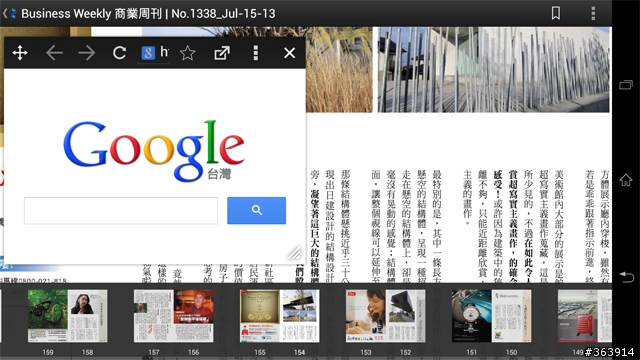The height and width of the screenshot is (360, 640).
Task: Tap the Android back button
Action: pyautogui.click(x=626, y=277)
